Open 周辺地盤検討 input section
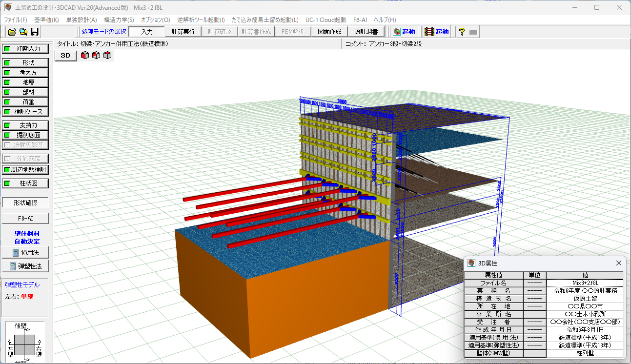631x364 pixels. click(26, 169)
